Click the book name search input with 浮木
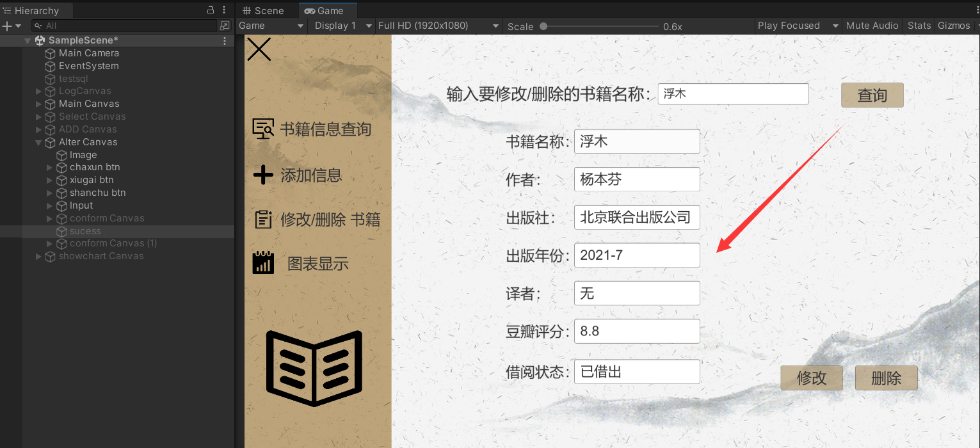Viewport: 980px width, 448px height. (734, 93)
